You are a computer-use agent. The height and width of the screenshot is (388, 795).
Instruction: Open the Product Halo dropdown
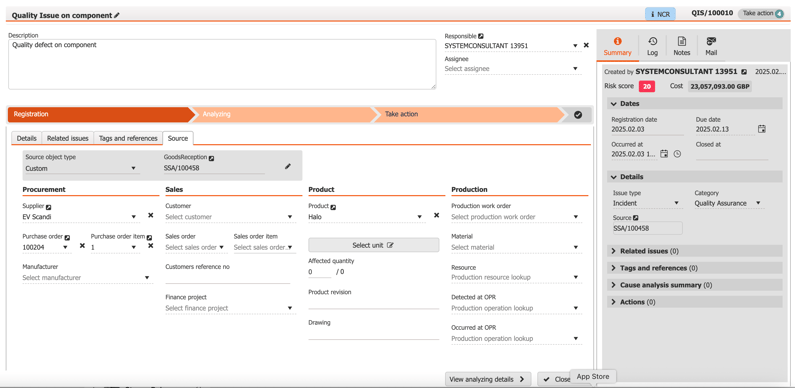pyautogui.click(x=419, y=217)
